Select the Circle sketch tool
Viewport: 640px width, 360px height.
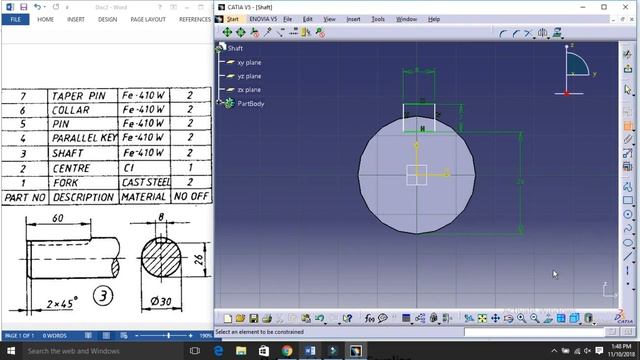coord(628,214)
